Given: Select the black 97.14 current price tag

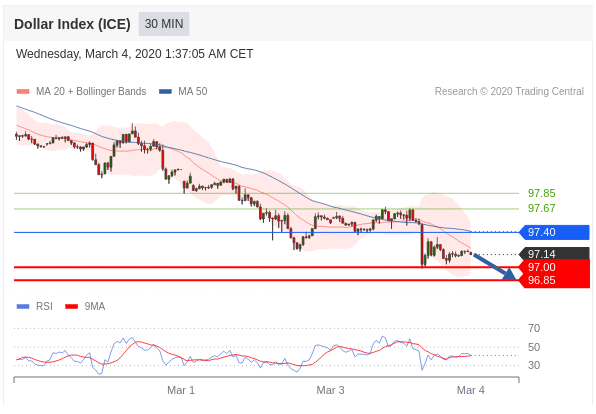Looking at the screenshot, I should click(555, 254).
